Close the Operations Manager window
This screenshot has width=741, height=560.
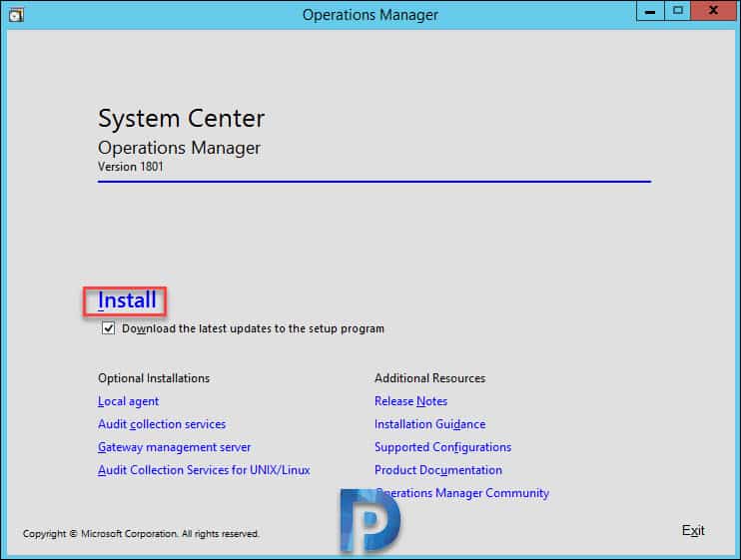coord(713,11)
